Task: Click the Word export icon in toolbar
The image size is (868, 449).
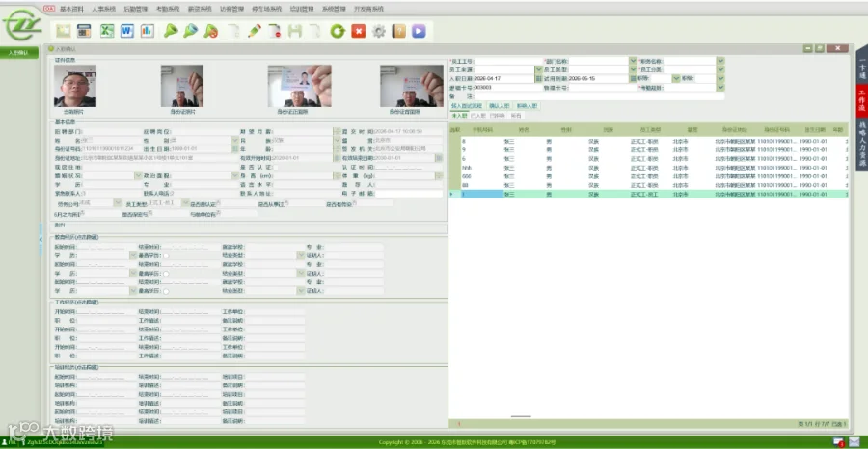Action: [x=127, y=31]
